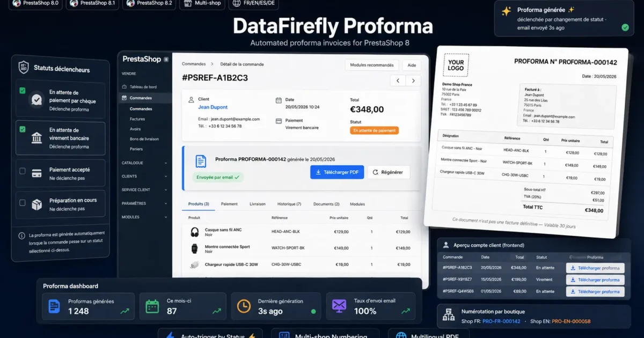Image resolution: width=644 pixels, height=338 pixels.
Task: Enable the 'Paiement accepté' status checkbox
Action: pos(22,171)
